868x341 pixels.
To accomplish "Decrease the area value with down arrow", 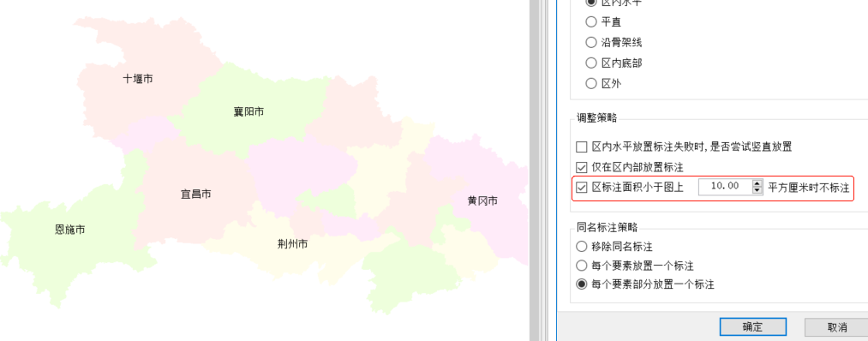I will tap(757, 190).
